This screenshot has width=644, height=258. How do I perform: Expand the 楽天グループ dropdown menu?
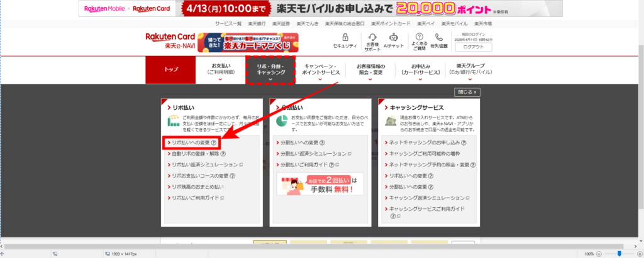coord(472,70)
